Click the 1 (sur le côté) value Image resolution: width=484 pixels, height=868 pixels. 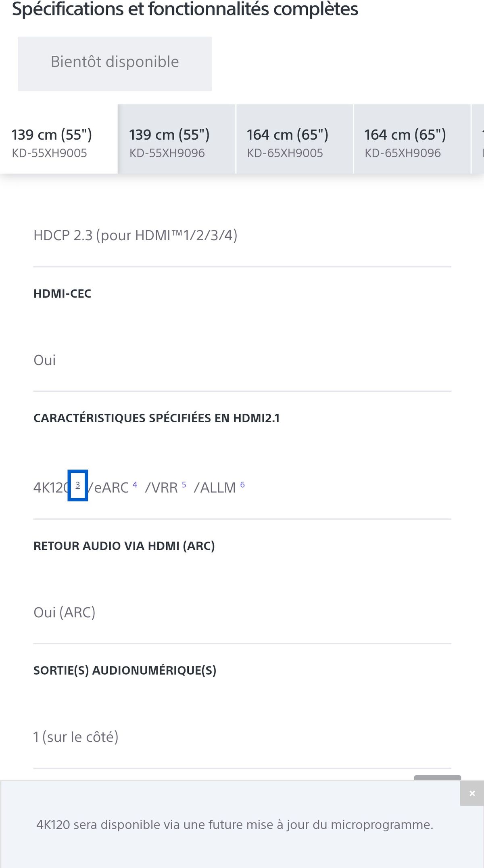click(76, 737)
